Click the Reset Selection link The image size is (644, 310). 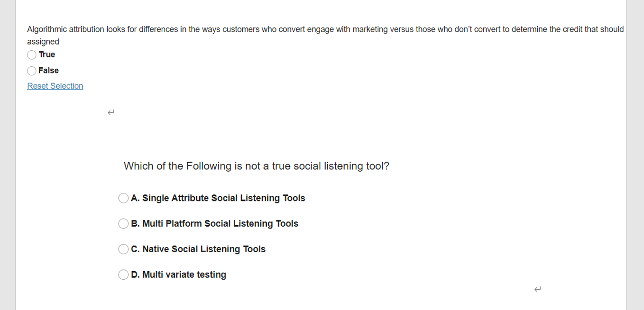[x=55, y=86]
